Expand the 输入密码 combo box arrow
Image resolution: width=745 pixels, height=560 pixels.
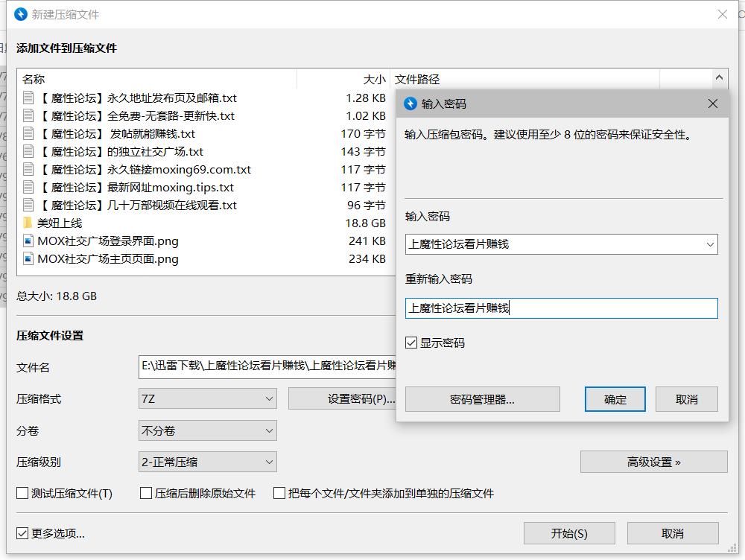pyautogui.click(x=710, y=244)
